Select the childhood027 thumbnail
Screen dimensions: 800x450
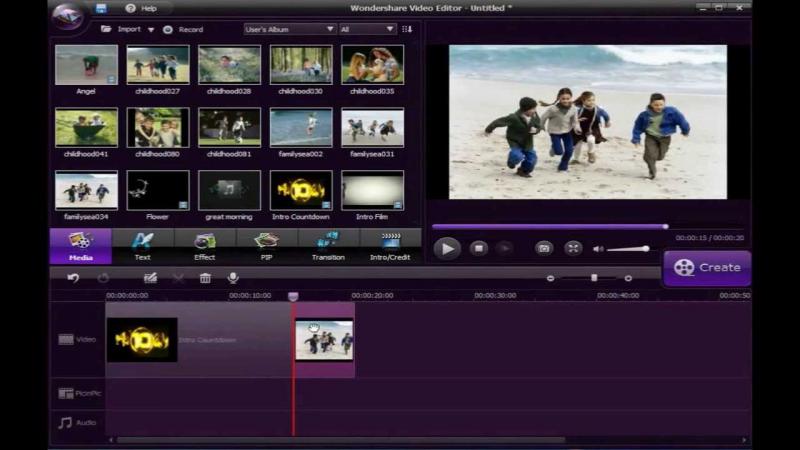tap(158, 65)
